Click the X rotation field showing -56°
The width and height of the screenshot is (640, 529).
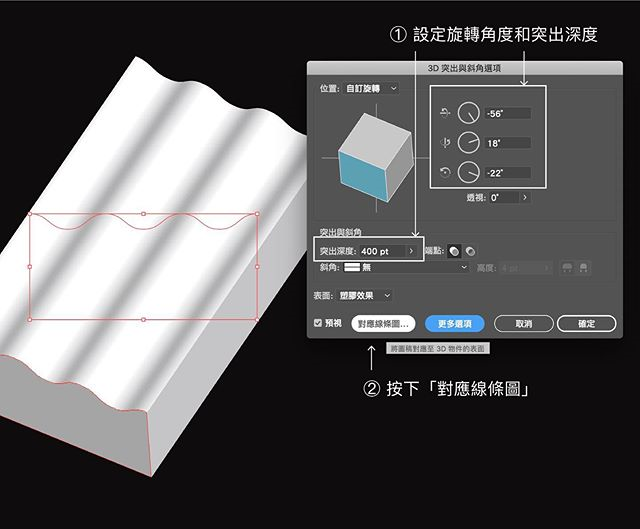(x=508, y=113)
